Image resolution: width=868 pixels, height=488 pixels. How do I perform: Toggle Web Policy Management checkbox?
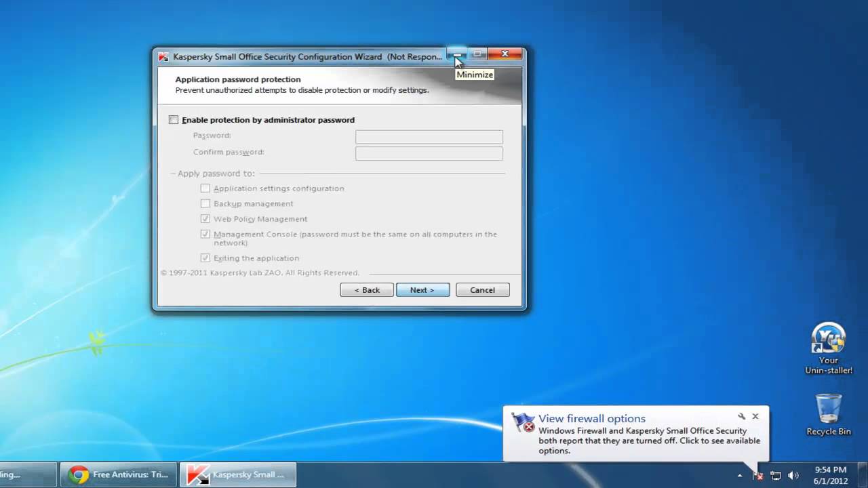click(205, 219)
